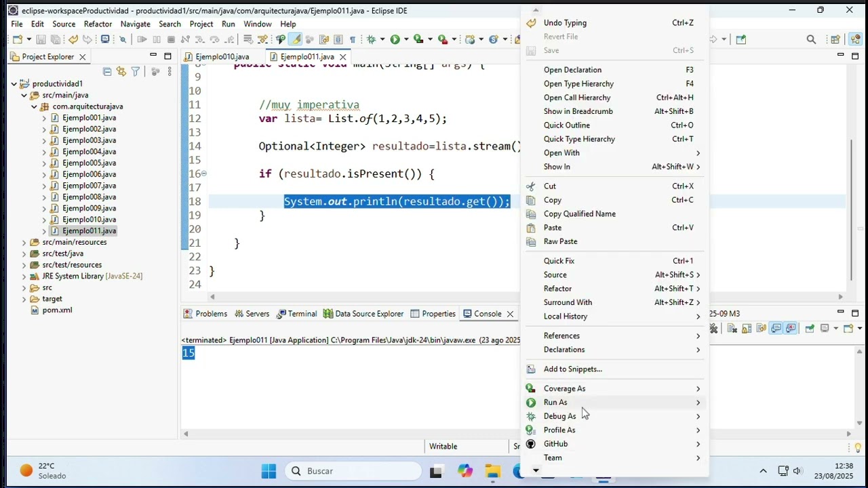This screenshot has width=868, height=488.
Task: Switch to the Ejemplo010.java editor tab
Action: [x=216, y=57]
